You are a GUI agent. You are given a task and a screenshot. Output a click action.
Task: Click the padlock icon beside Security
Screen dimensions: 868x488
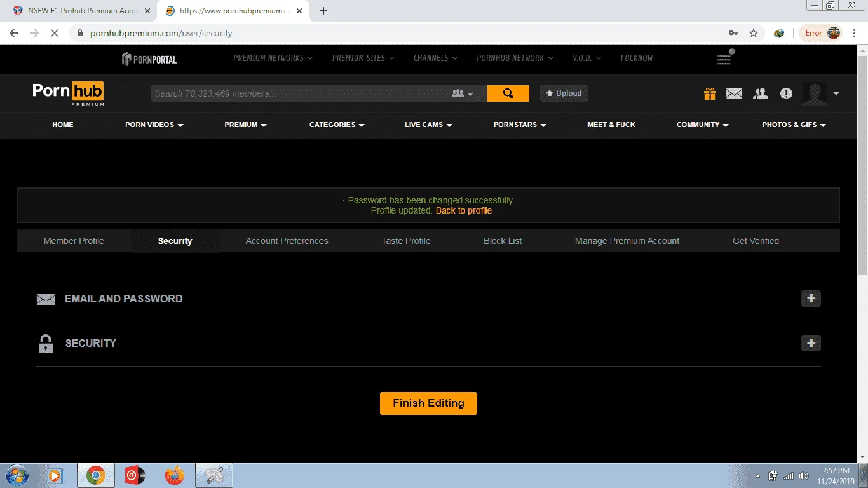(45, 344)
